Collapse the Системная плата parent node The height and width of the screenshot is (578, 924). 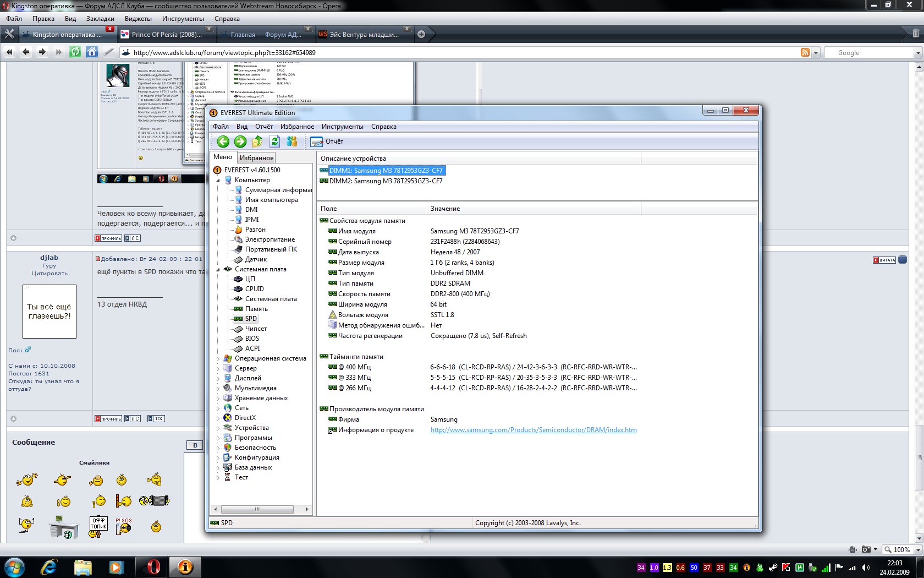(218, 270)
